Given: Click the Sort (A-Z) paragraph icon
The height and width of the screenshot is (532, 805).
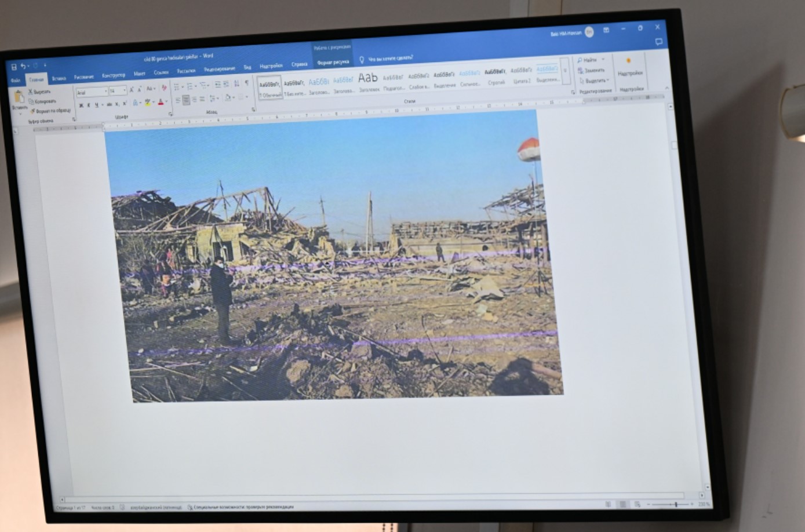Looking at the screenshot, I should point(236,84).
